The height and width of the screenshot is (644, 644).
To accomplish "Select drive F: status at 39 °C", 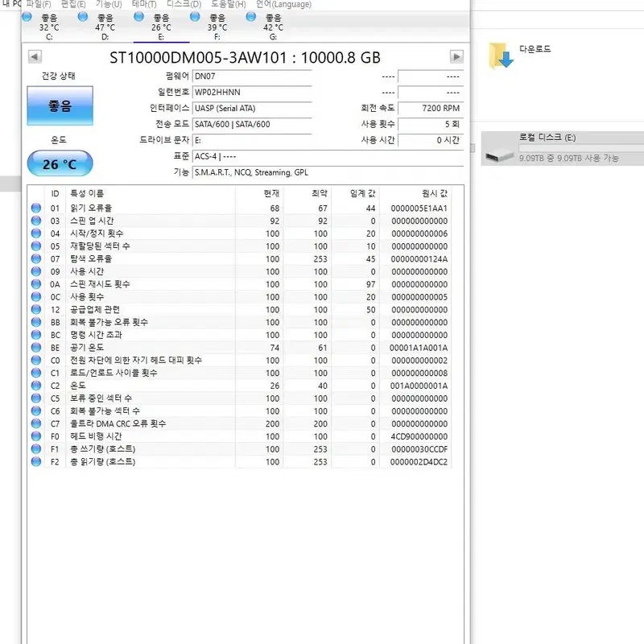I will [x=217, y=27].
